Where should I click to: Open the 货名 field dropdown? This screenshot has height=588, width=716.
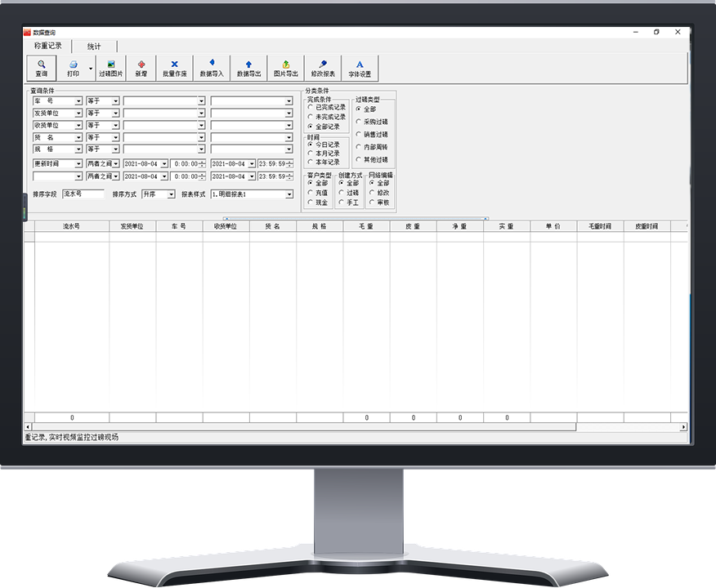point(78,137)
